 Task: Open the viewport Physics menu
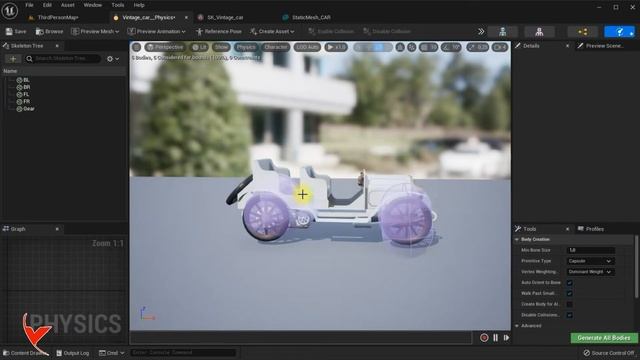click(246, 47)
